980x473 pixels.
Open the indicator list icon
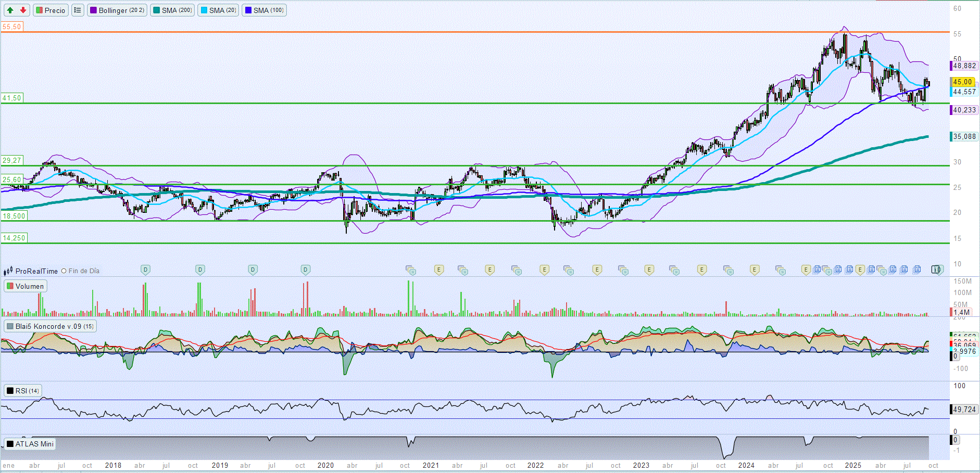click(78, 10)
